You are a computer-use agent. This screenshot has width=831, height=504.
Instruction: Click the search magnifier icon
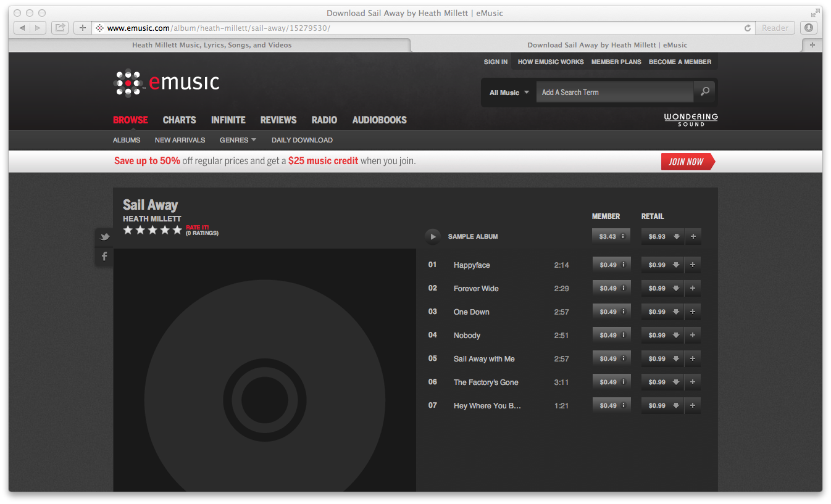[704, 92]
